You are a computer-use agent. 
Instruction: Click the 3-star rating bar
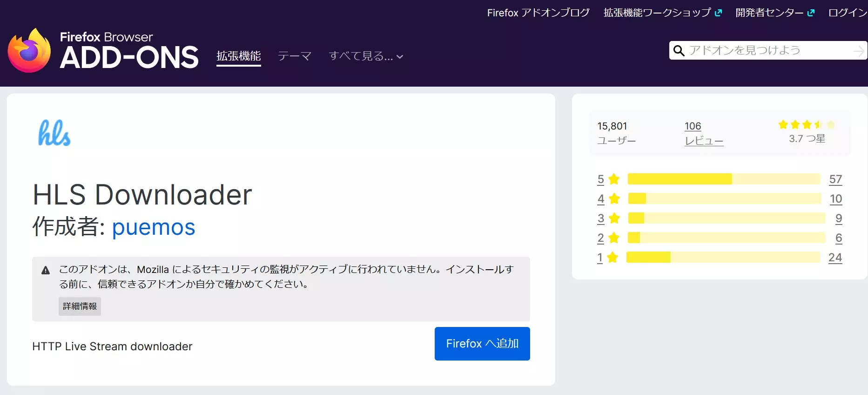coord(727,218)
